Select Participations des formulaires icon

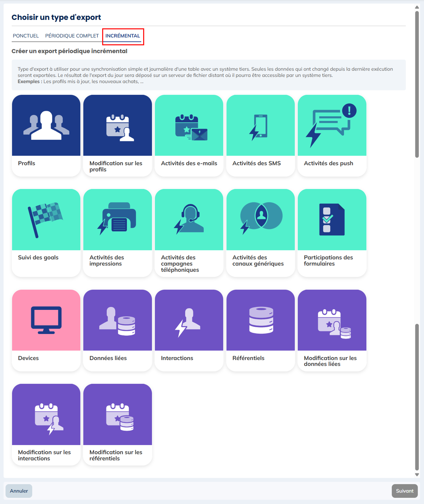[x=332, y=219]
